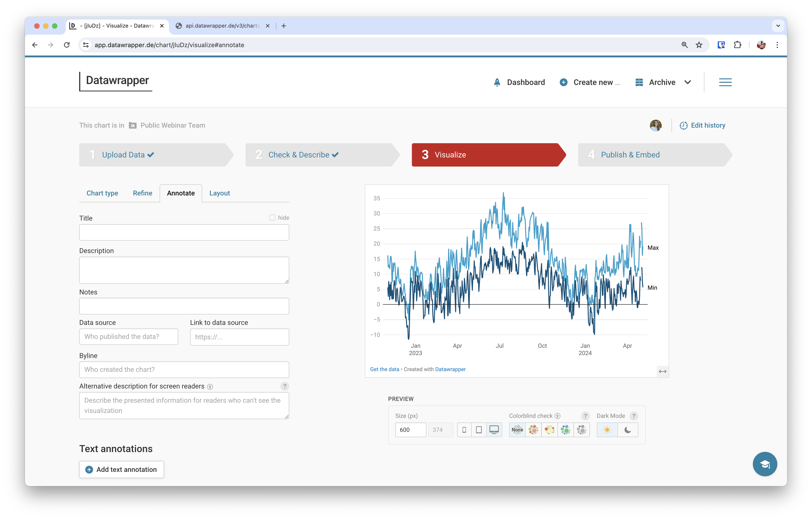Image resolution: width=812 pixels, height=519 pixels.
Task: Select the Annotate tab
Action: click(181, 193)
